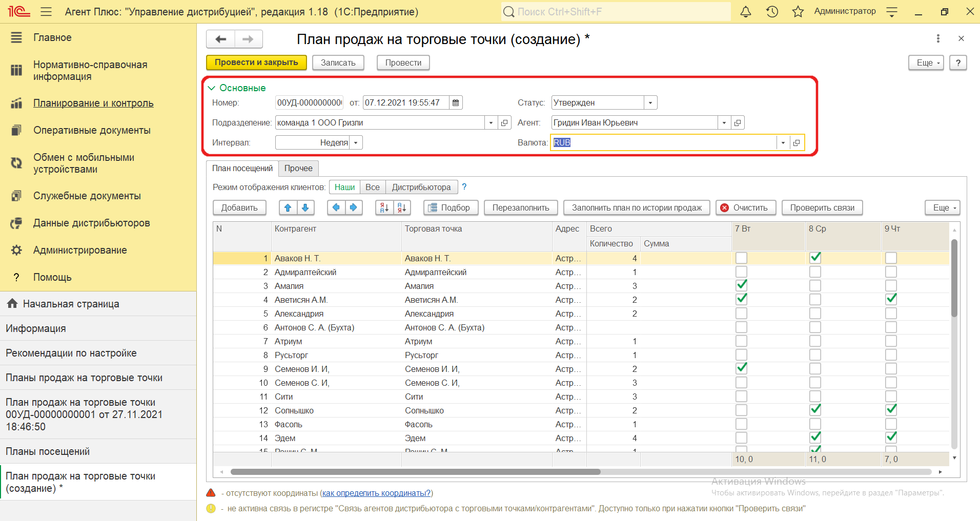The image size is (980, 521).
Task: Open table Еще menu
Action: tap(943, 207)
